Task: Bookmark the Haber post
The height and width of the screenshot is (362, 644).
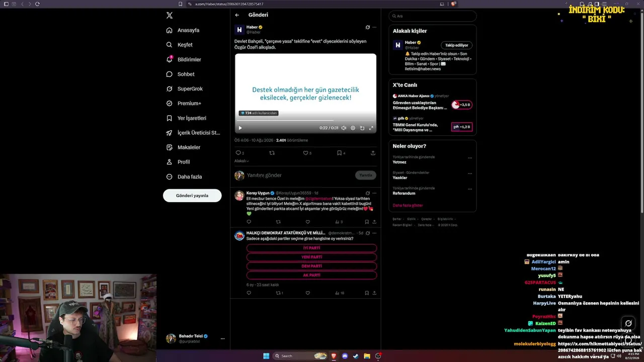Action: click(x=341, y=153)
